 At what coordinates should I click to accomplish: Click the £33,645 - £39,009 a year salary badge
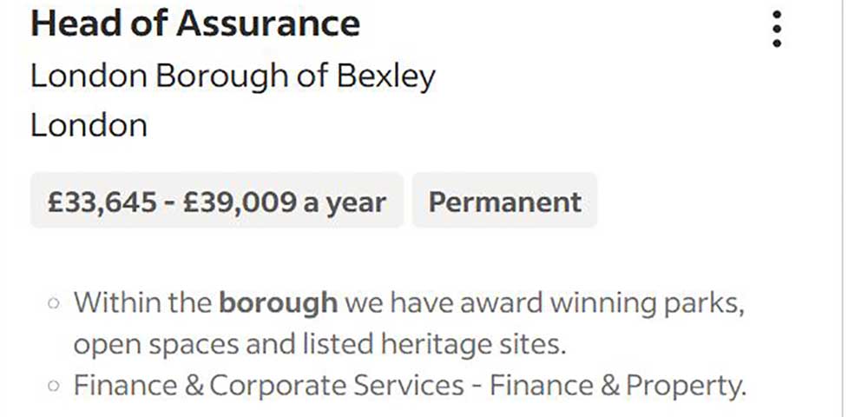(217, 202)
